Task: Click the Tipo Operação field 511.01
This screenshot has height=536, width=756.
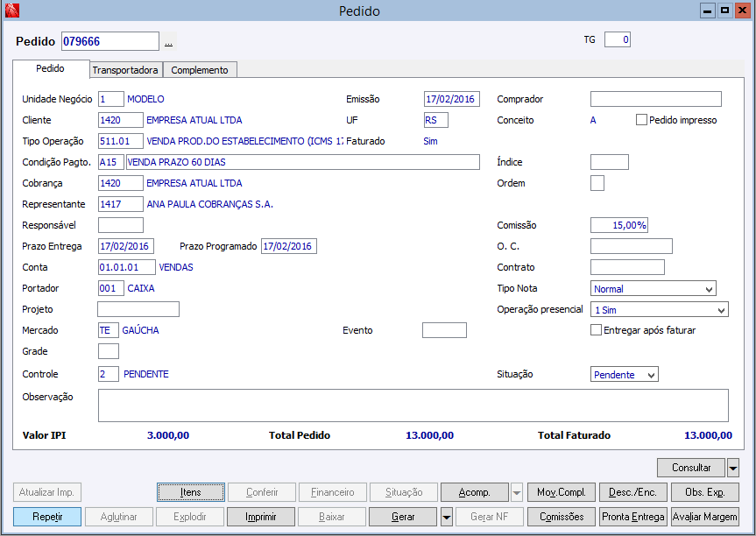Action: [x=121, y=141]
